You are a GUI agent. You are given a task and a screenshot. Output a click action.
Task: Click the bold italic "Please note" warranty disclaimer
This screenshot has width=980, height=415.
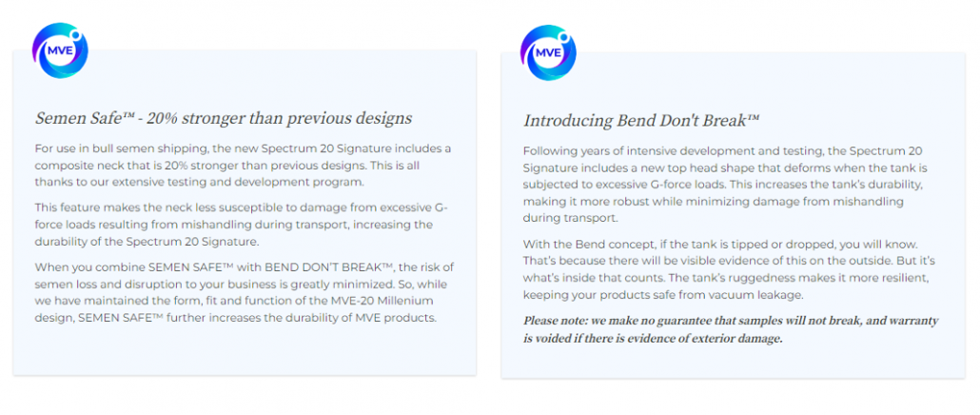click(x=731, y=330)
